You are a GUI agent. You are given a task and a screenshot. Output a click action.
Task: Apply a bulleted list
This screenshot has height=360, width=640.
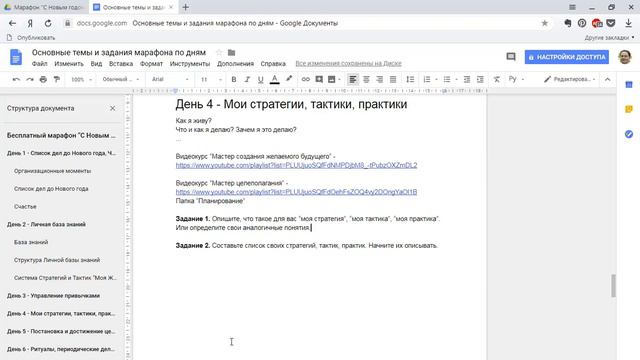[x=447, y=79]
